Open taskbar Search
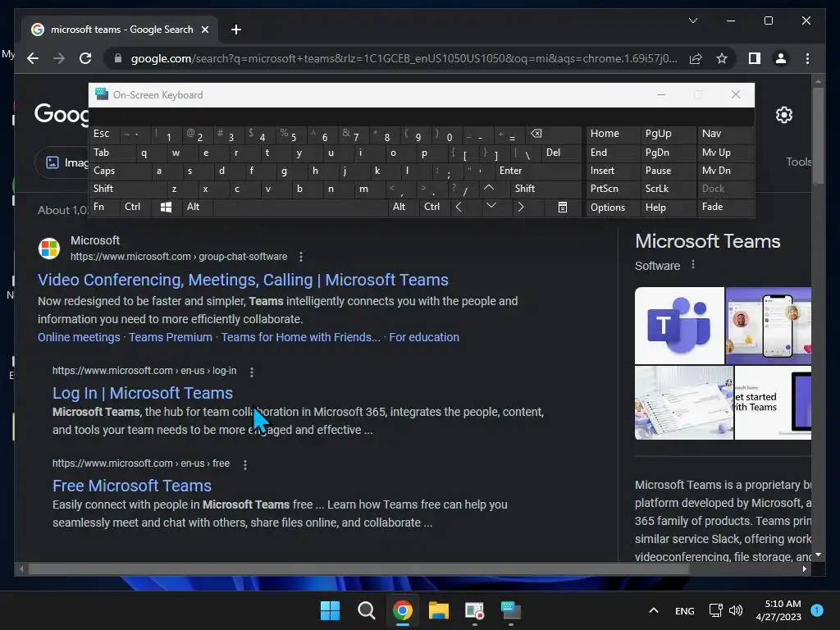 click(367, 610)
